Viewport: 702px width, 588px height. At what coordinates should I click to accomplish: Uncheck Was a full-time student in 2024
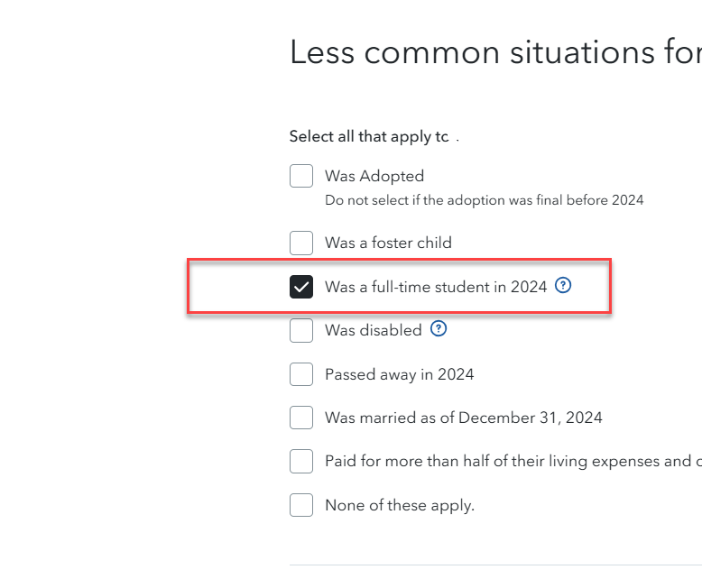click(x=301, y=287)
